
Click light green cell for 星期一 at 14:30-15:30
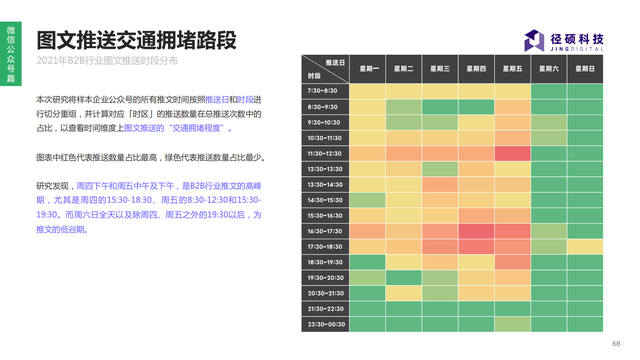[x=367, y=200]
